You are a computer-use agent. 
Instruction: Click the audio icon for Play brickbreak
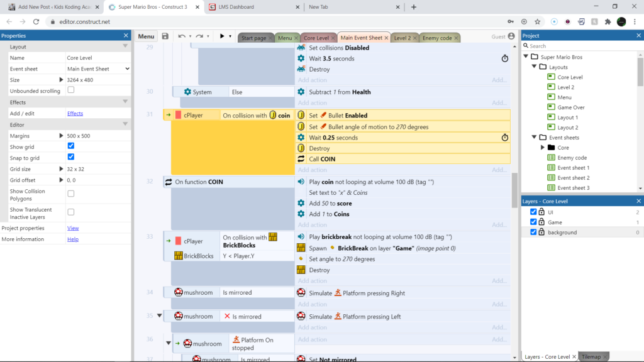301,237
